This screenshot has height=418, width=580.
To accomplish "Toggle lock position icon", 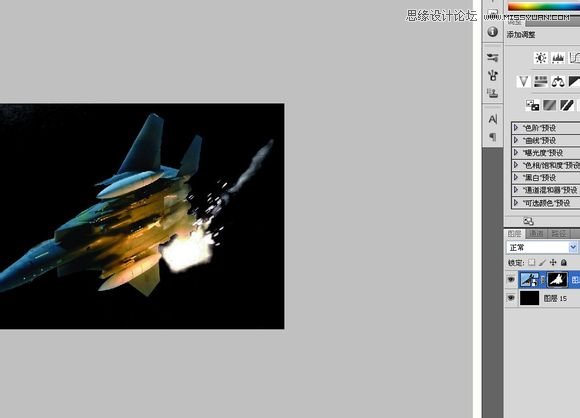I will pyautogui.click(x=553, y=262).
